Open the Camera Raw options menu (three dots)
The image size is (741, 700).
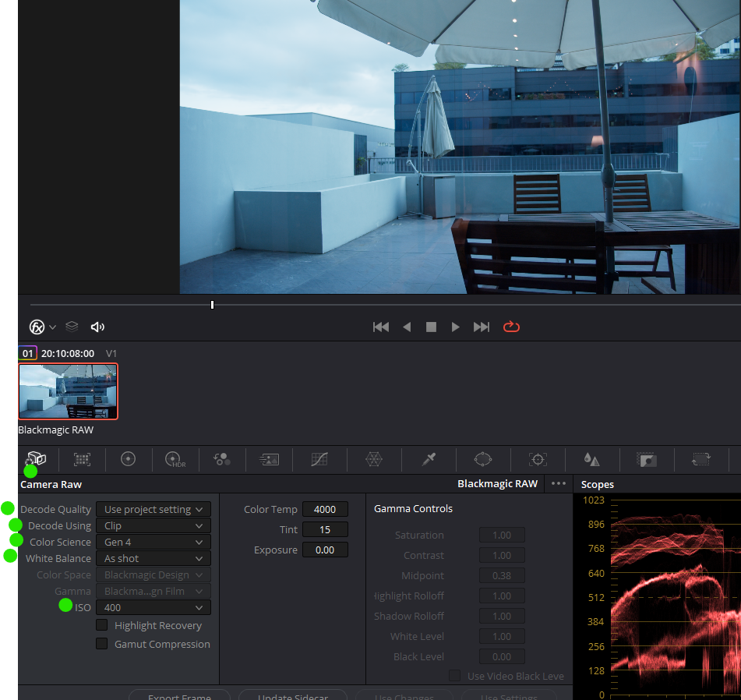(558, 483)
